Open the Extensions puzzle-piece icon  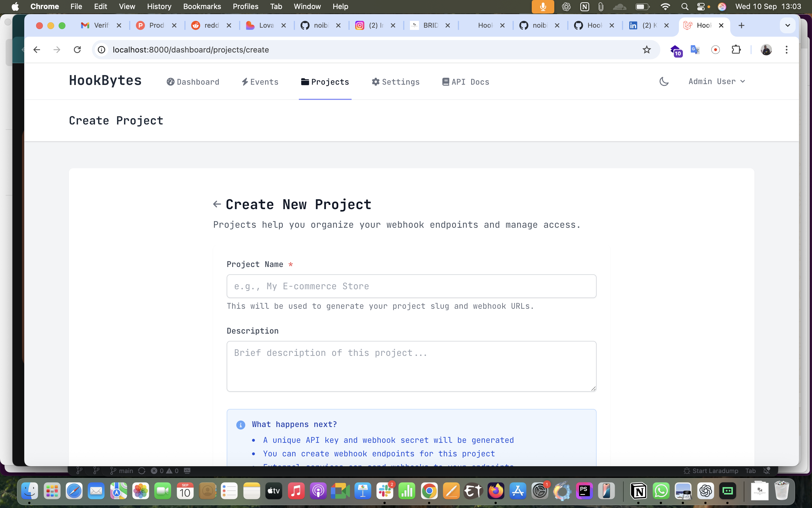tap(736, 50)
